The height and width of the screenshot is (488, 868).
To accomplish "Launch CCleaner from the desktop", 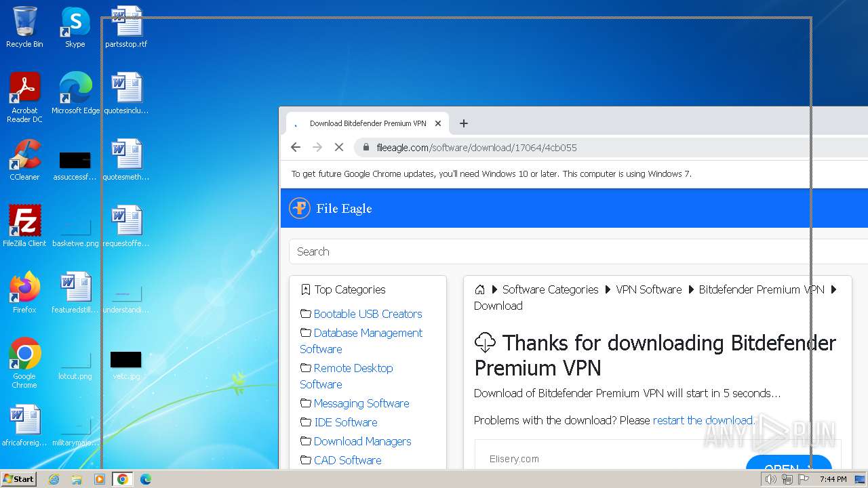I will [x=24, y=160].
